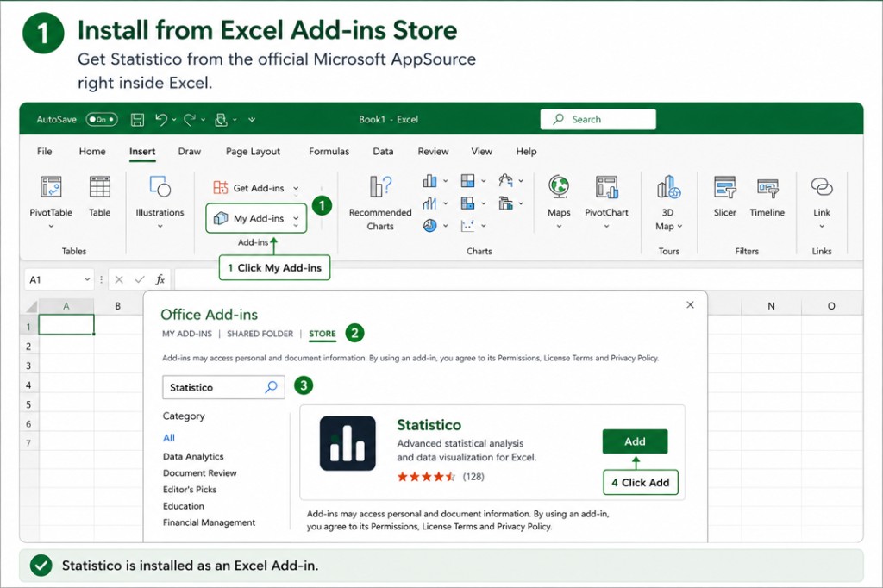Open the Data tab
Screen dimensions: 883x588
pos(383,152)
